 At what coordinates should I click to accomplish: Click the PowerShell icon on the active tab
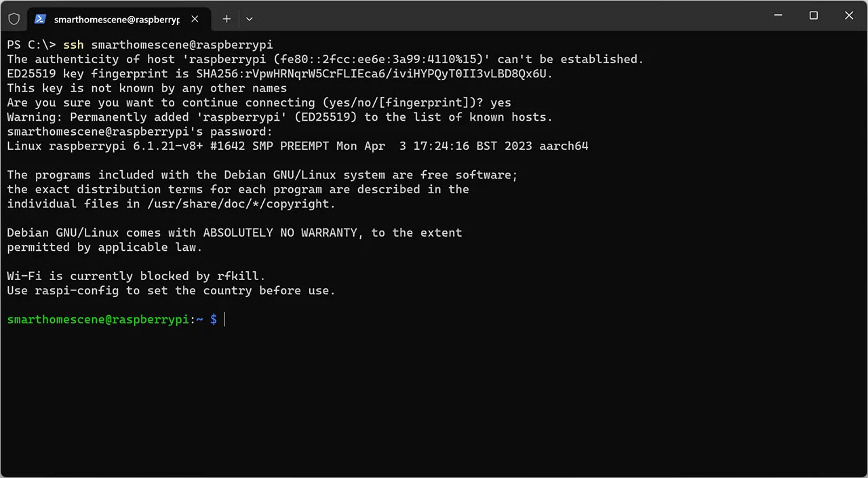click(40, 19)
